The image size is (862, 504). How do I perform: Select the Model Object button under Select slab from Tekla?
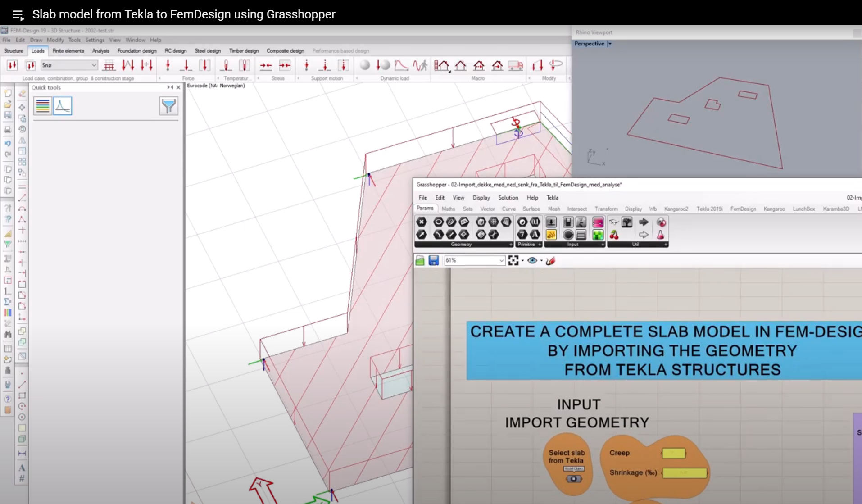(573, 478)
